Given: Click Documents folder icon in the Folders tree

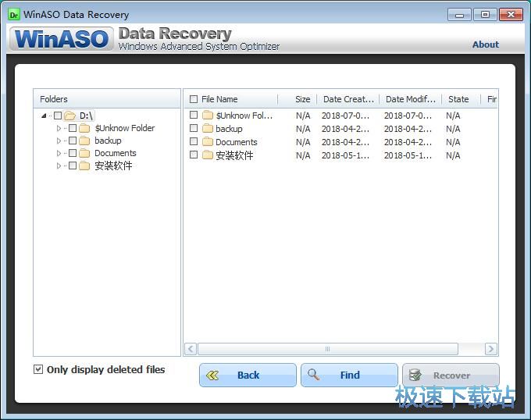Looking at the screenshot, I should point(84,153).
